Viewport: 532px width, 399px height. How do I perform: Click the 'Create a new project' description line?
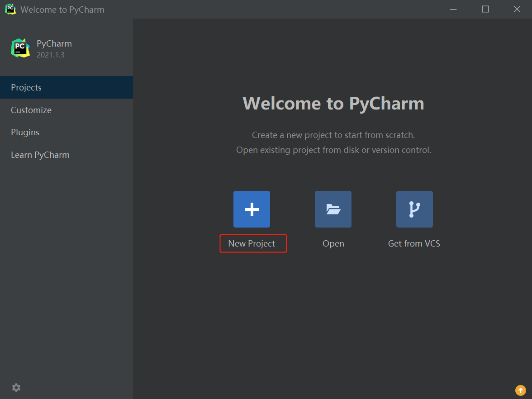point(333,135)
